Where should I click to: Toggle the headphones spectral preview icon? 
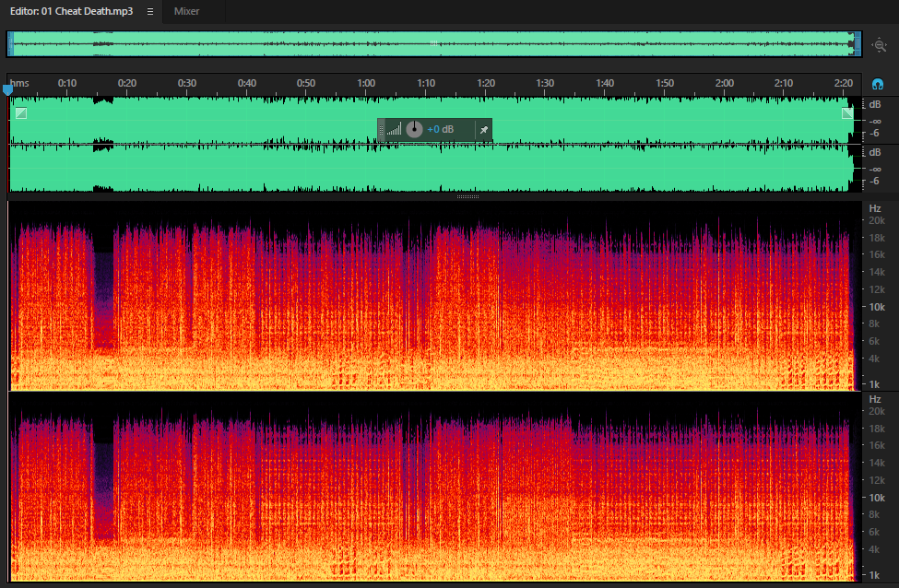877,84
